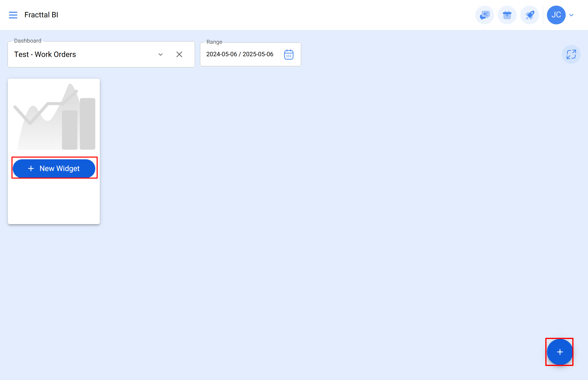Expand the Dashboard selection dropdown
The image size is (588, 380).
pyautogui.click(x=160, y=54)
